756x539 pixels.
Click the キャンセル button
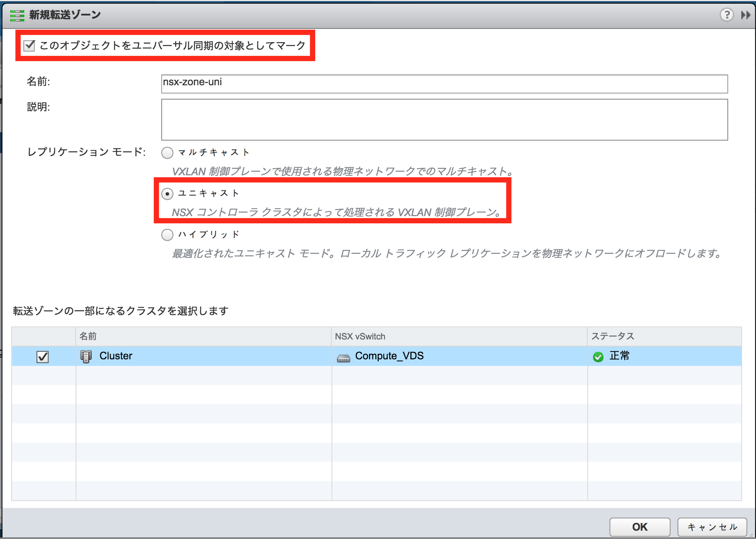[x=712, y=527]
